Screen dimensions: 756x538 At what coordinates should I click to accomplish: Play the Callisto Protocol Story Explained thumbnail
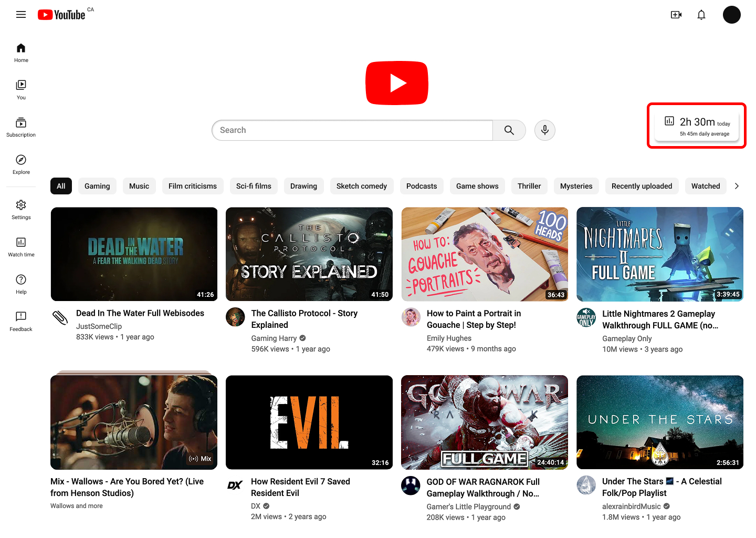(x=309, y=254)
